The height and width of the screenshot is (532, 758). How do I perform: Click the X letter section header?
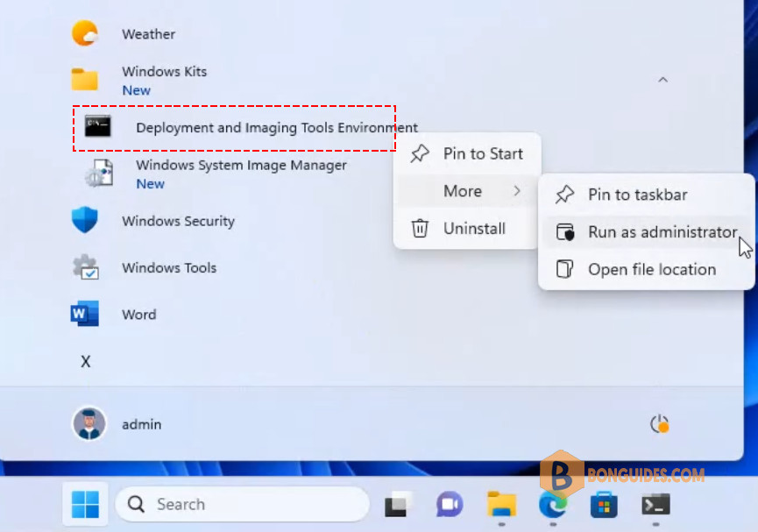[x=86, y=361]
